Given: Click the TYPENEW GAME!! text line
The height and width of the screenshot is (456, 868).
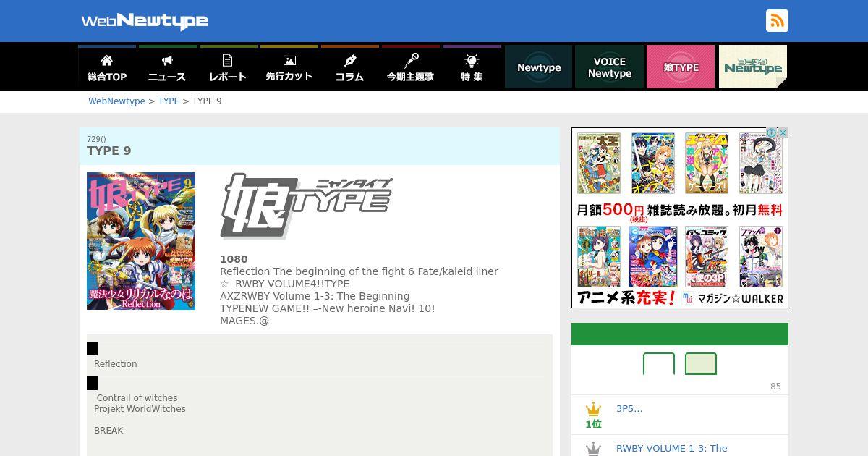Looking at the screenshot, I should pos(328,308).
